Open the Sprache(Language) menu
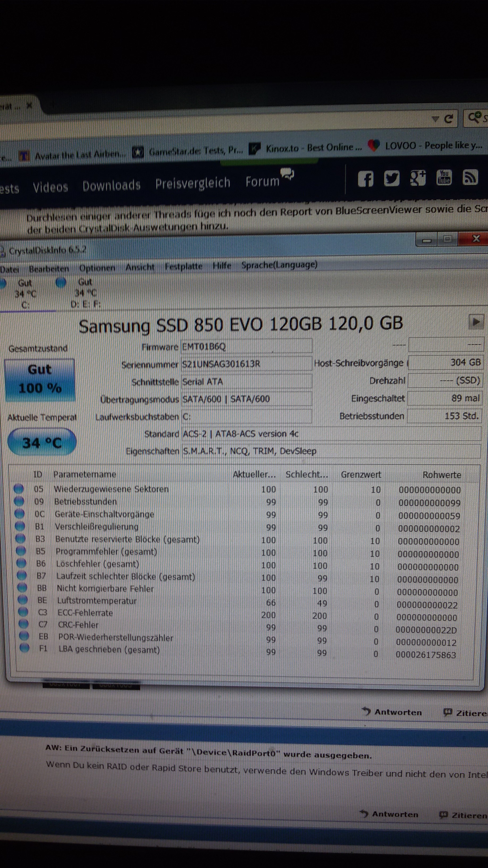 pyautogui.click(x=279, y=265)
